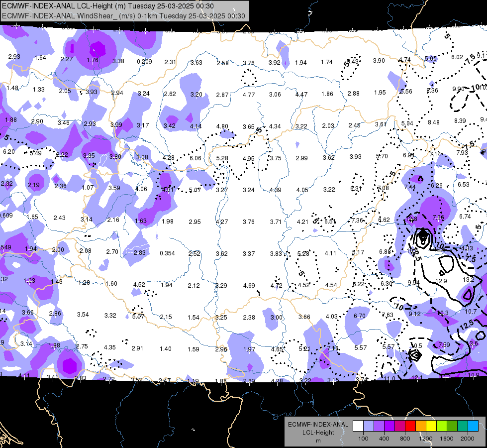Click the LCL-Height title line at top
Image resolution: width=487 pixels, height=448 pixels.
click(108, 6)
